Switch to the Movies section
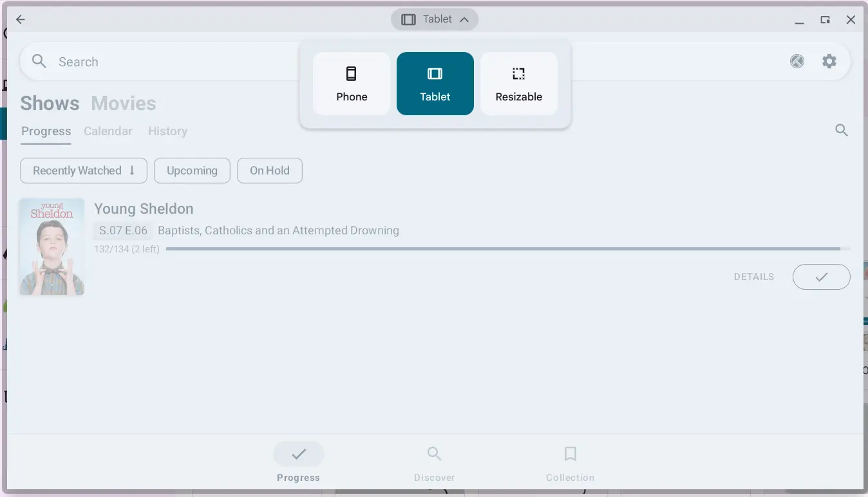Screen dimensions: 868x497 pos(124,103)
